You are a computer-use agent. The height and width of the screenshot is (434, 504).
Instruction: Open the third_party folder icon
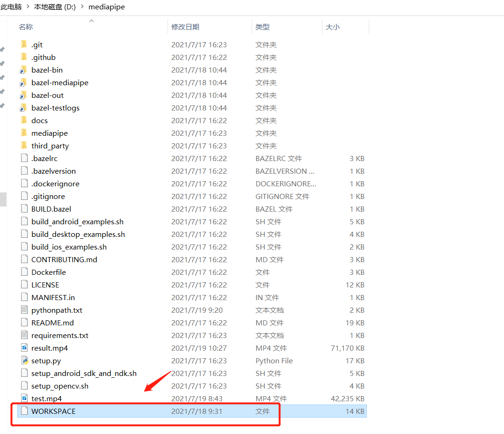[x=24, y=146]
